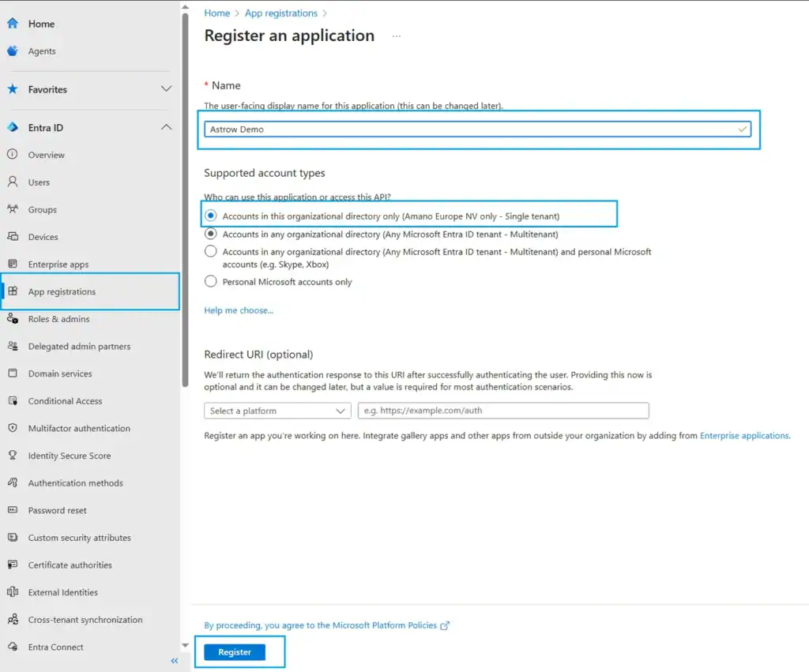Expand the Favorites section chevron
This screenshot has width=809, height=672.
[x=166, y=88]
